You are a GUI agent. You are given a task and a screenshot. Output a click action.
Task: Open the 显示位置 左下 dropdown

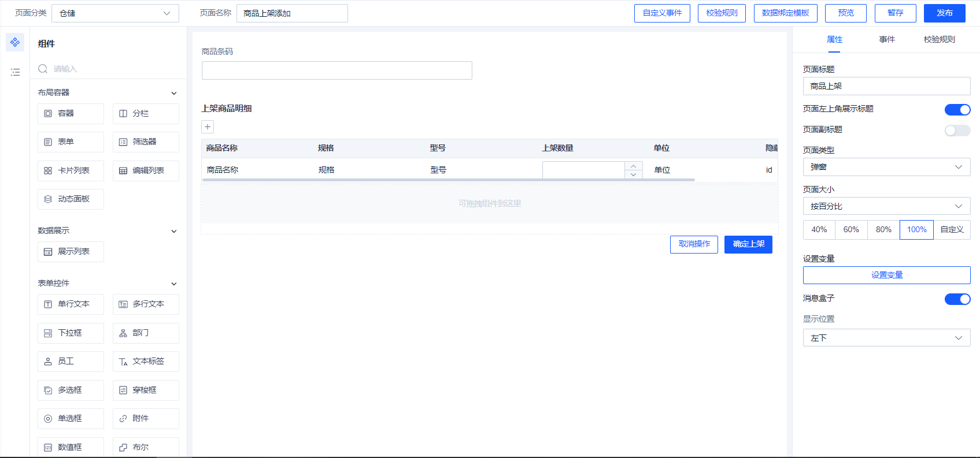pos(886,338)
